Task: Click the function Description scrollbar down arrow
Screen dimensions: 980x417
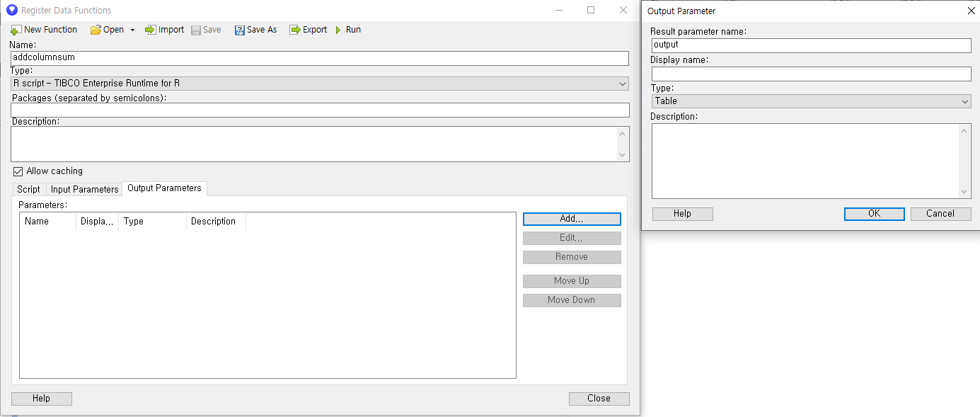Action: [623, 154]
